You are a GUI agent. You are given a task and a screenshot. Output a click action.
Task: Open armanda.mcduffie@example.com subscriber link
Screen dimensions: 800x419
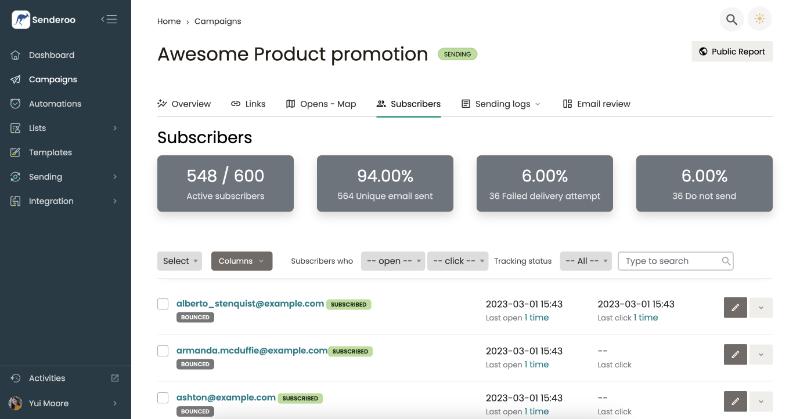[x=251, y=351]
